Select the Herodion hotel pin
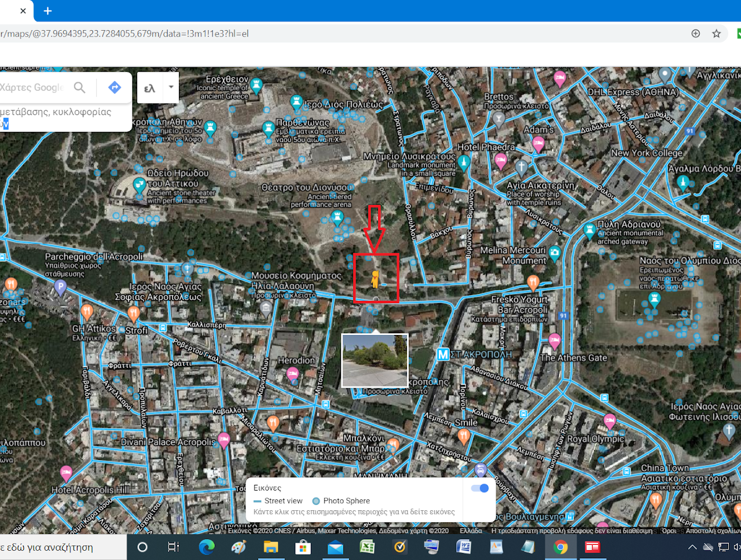741x560 pixels. (292, 374)
